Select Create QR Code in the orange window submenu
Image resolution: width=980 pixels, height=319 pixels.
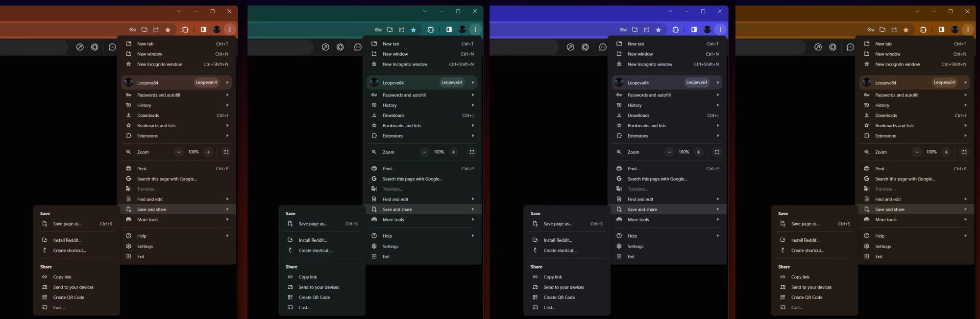pyautogui.click(x=807, y=297)
